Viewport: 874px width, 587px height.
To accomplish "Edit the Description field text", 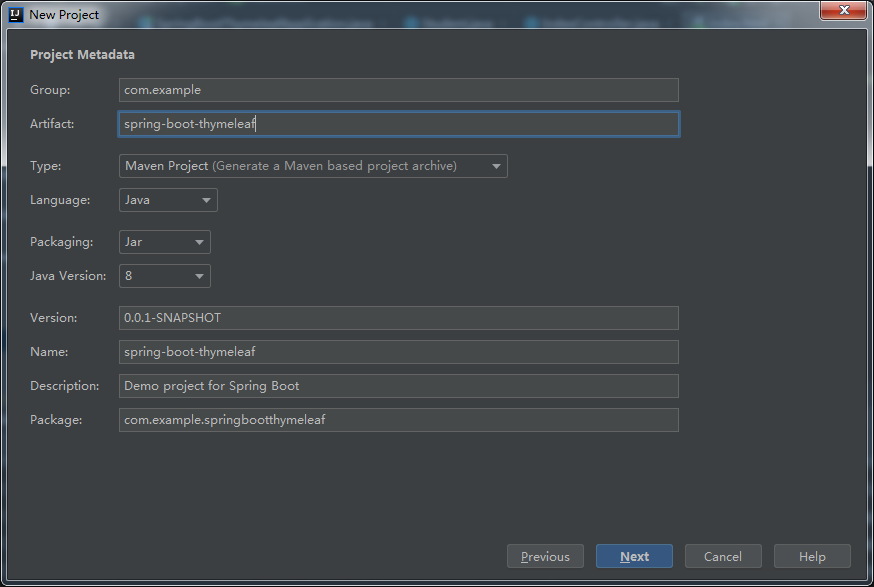I will (399, 386).
